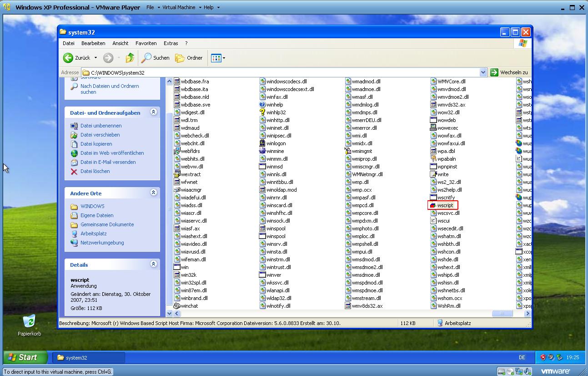Open the Favoriten menu

click(x=146, y=43)
